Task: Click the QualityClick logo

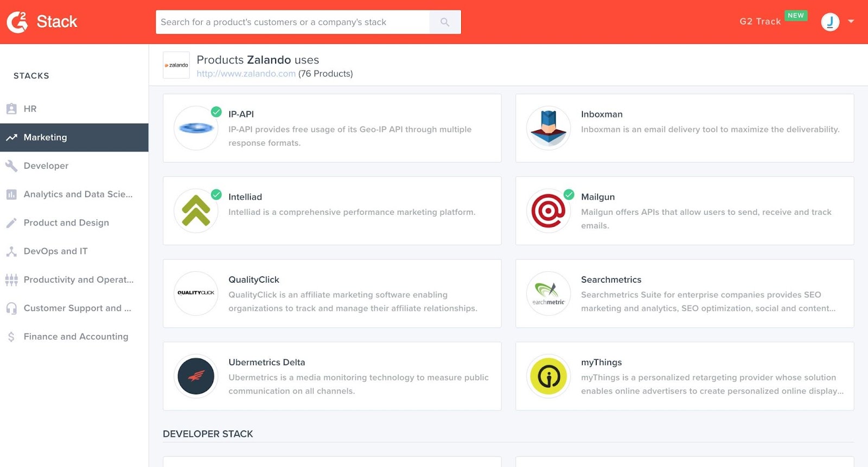Action: click(196, 293)
